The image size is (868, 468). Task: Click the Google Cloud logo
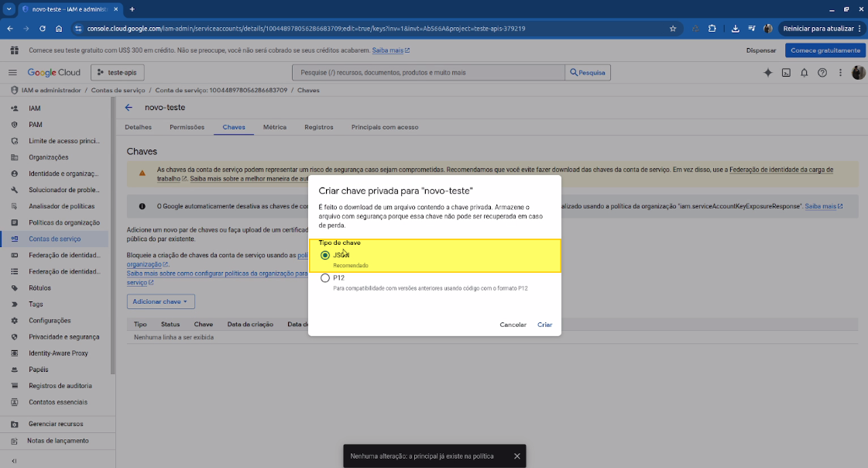53,73
